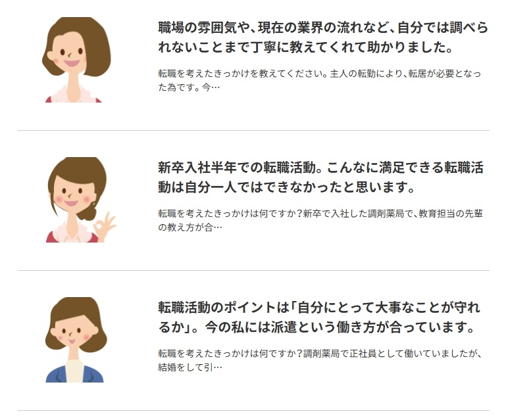Image resolution: width=508 pixels, height=420 pixels.
Task: Click the heading line ending 助かりました。
Action: tap(305, 47)
